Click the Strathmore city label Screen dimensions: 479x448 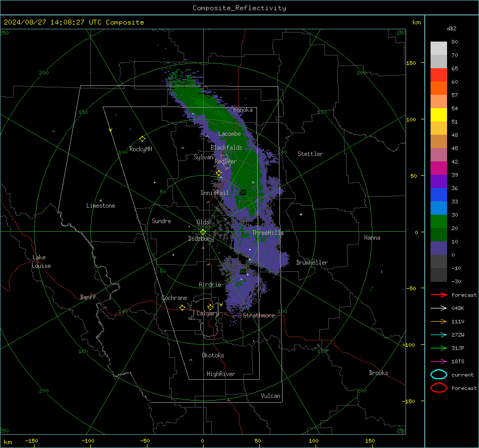259,315
